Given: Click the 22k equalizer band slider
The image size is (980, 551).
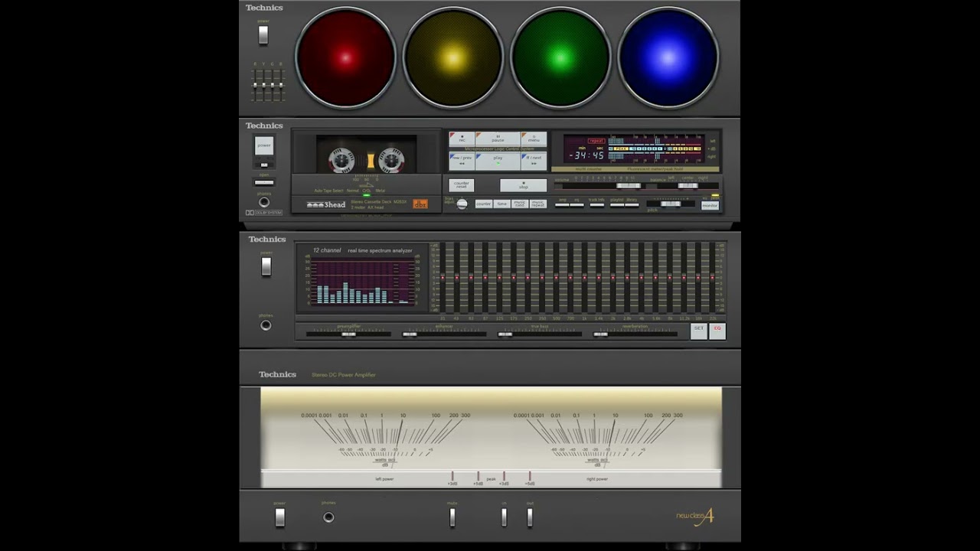Looking at the screenshot, I should [x=712, y=277].
